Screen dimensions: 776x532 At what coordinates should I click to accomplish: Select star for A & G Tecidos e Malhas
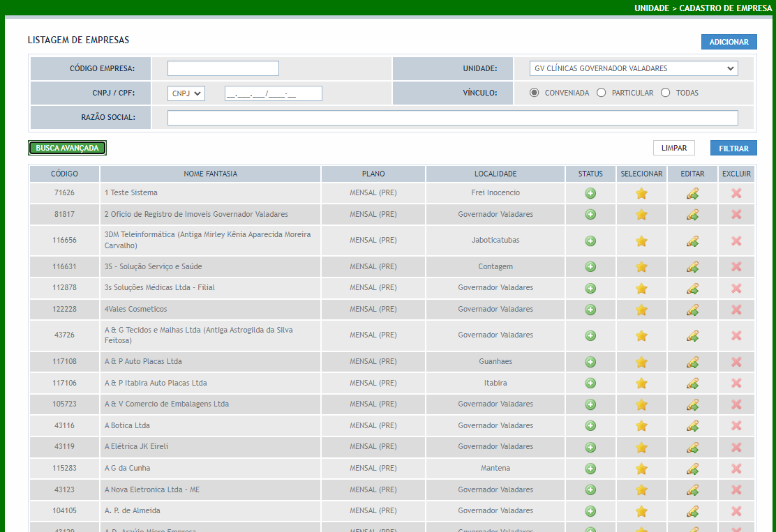(x=641, y=335)
